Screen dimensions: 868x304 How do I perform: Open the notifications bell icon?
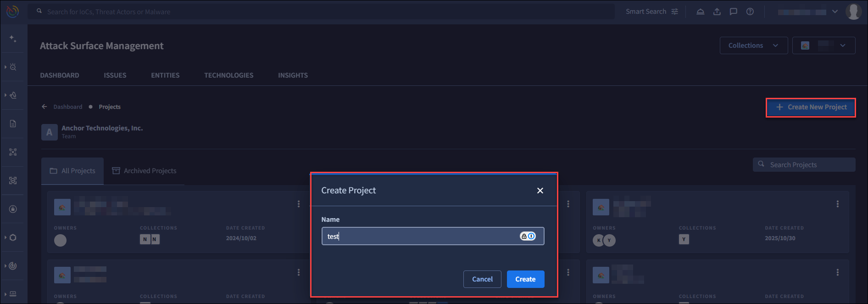click(701, 11)
